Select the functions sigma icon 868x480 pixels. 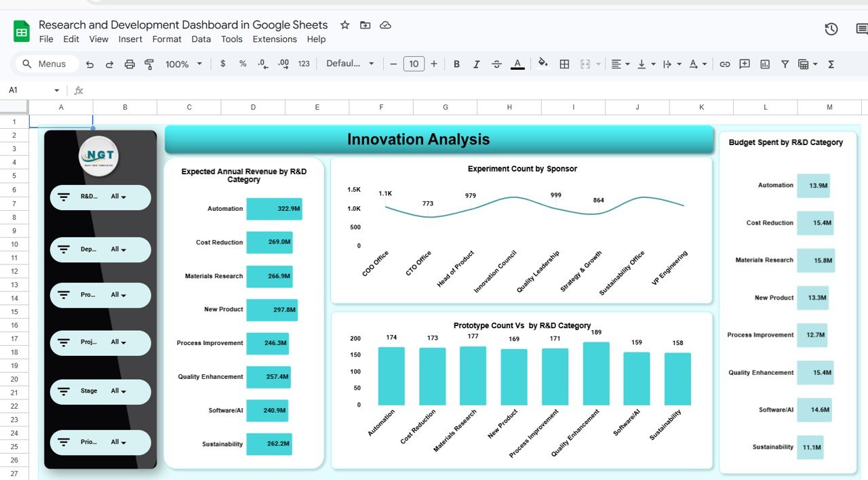tap(831, 64)
